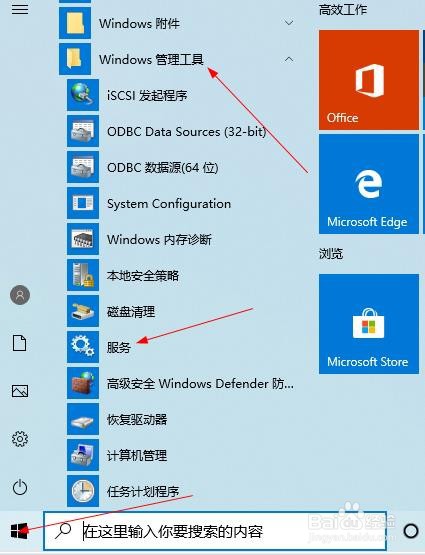
Task: Open the user account icon in sidebar
Action: tap(20, 295)
